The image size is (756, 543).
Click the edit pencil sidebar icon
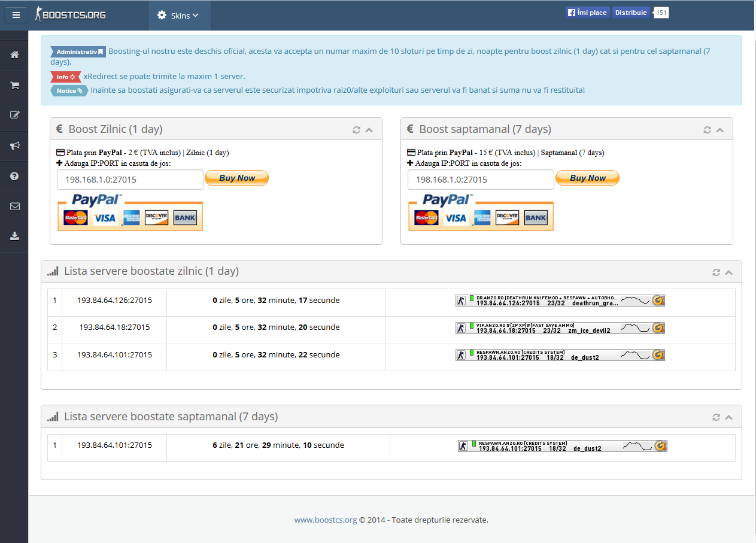tap(15, 115)
